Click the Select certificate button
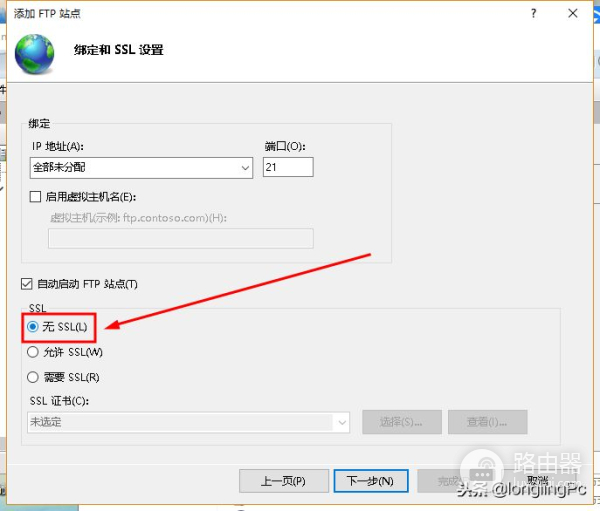Image resolution: width=600 pixels, height=511 pixels. (x=402, y=422)
